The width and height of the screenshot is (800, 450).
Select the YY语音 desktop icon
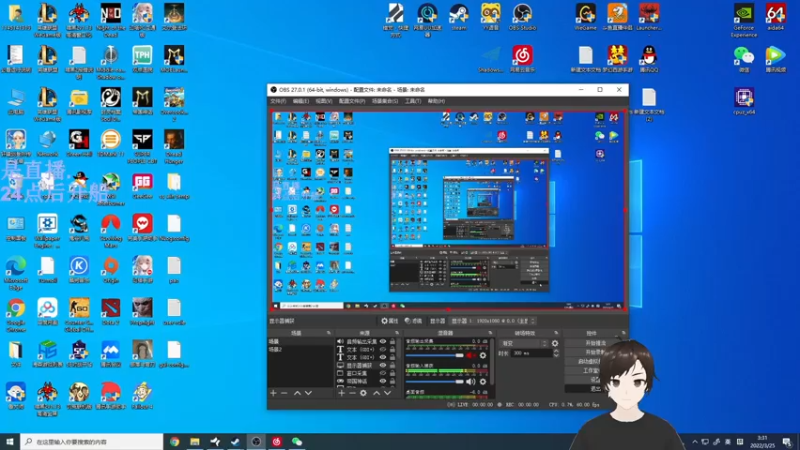(x=490, y=17)
